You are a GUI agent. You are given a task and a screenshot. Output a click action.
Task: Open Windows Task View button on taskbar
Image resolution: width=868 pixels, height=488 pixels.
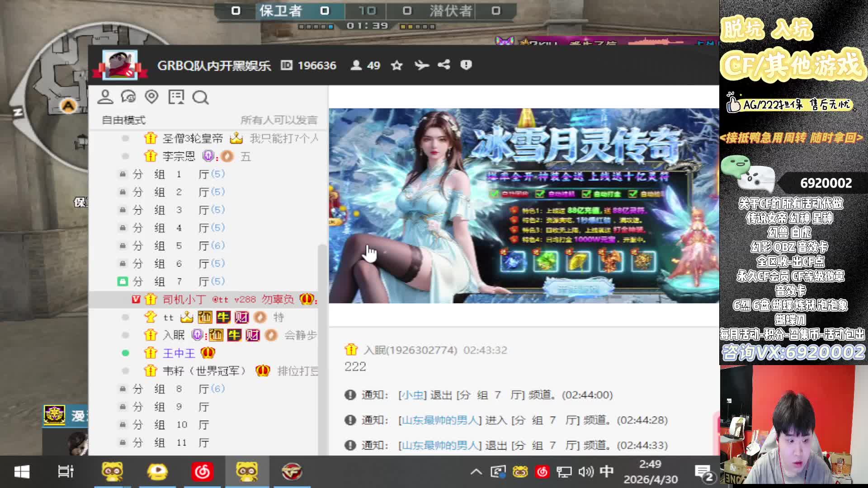(x=66, y=472)
